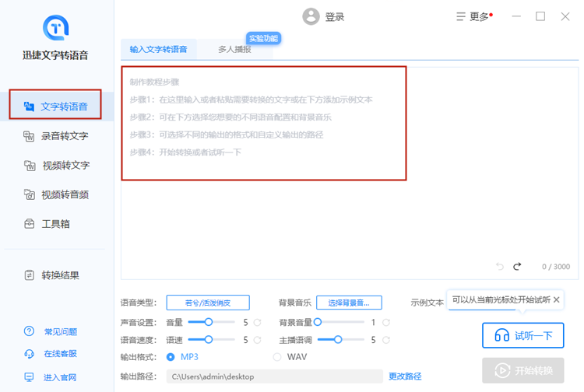Open the 更多 menu
584x392 pixels.
[474, 16]
